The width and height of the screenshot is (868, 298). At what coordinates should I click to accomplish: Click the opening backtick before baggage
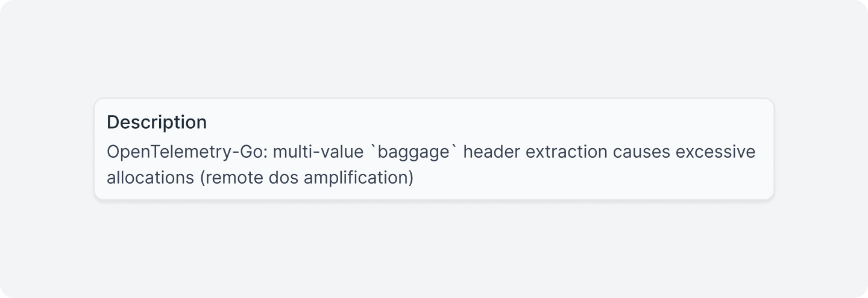(x=375, y=151)
